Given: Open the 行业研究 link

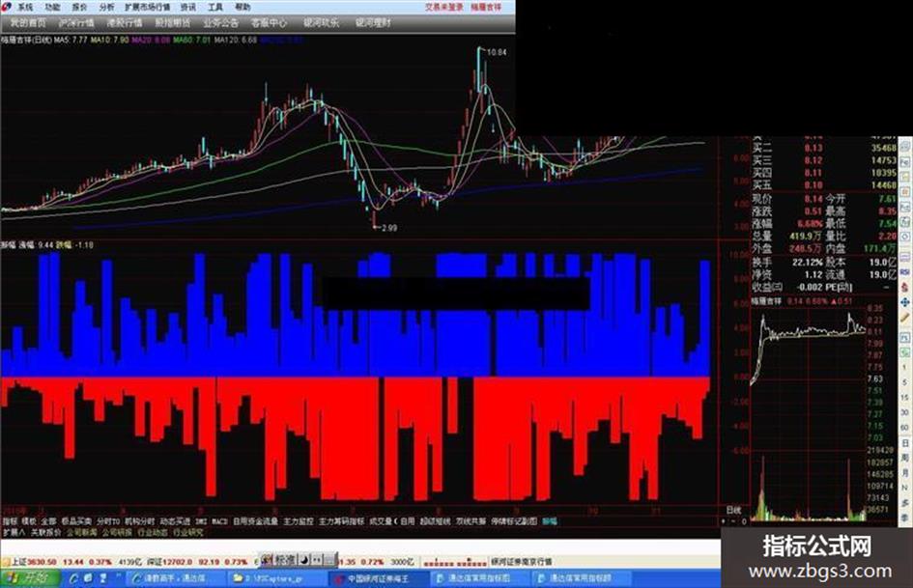Looking at the screenshot, I should tap(188, 533).
